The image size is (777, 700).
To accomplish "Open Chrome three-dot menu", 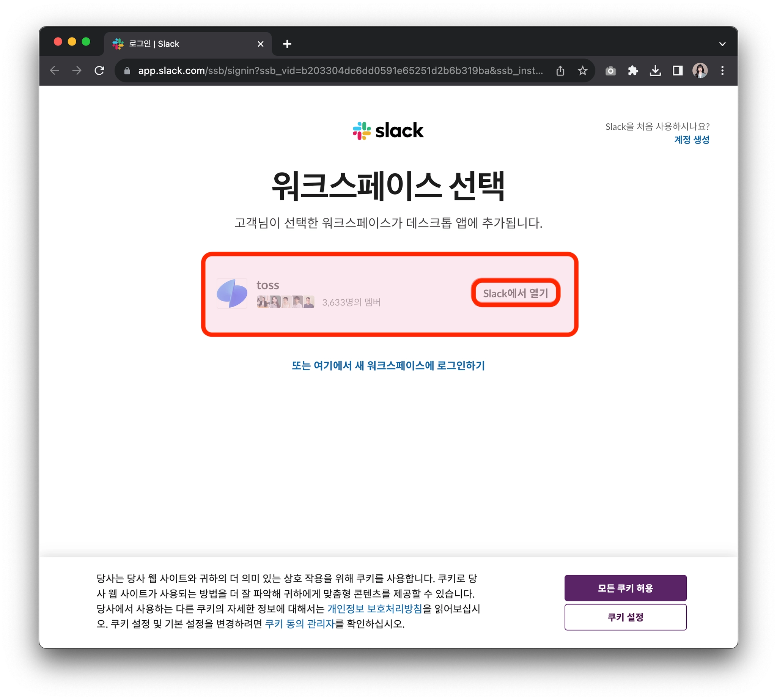I will pos(722,71).
